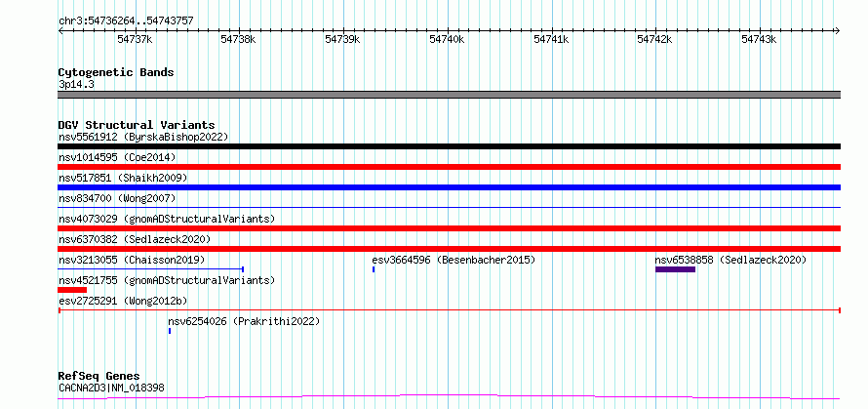Screen dimensions: 868x409
Task: Select the red nsv6370382 variant bar
Action: click(x=449, y=249)
